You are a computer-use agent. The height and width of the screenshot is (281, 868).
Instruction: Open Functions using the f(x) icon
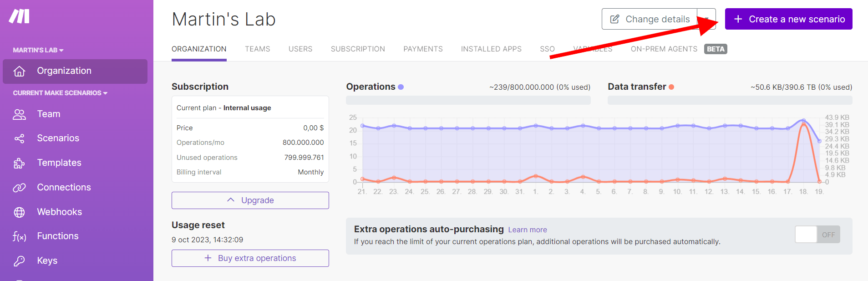point(19,236)
